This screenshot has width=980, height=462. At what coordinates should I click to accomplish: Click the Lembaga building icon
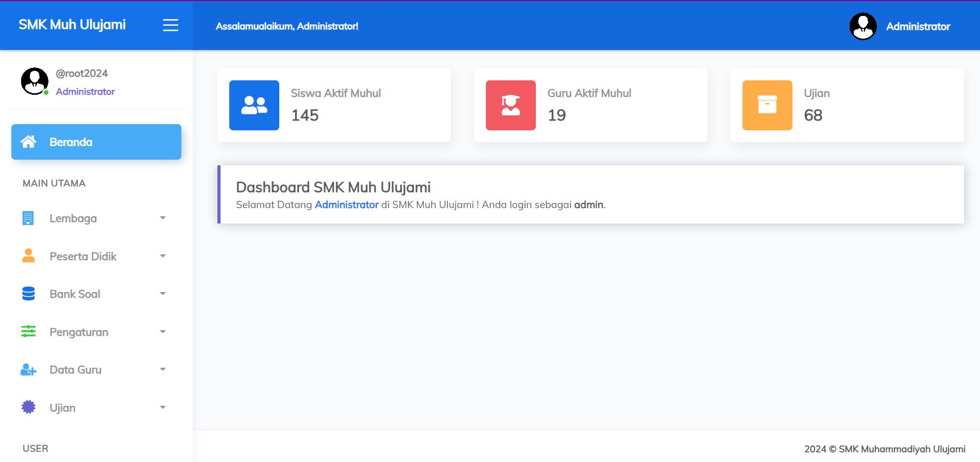(28, 218)
